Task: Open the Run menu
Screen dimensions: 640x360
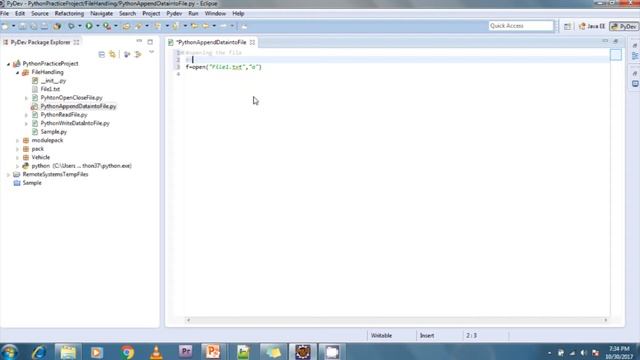Action: pos(193,13)
